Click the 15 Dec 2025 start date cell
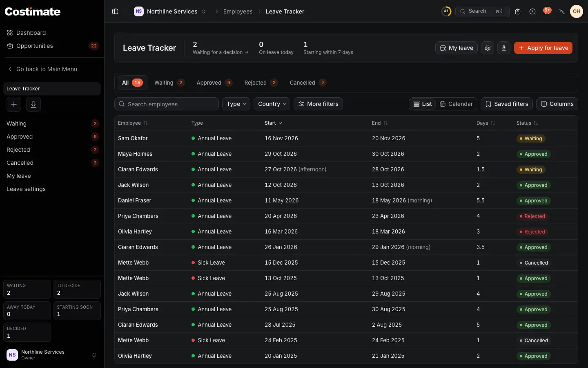 (281, 263)
